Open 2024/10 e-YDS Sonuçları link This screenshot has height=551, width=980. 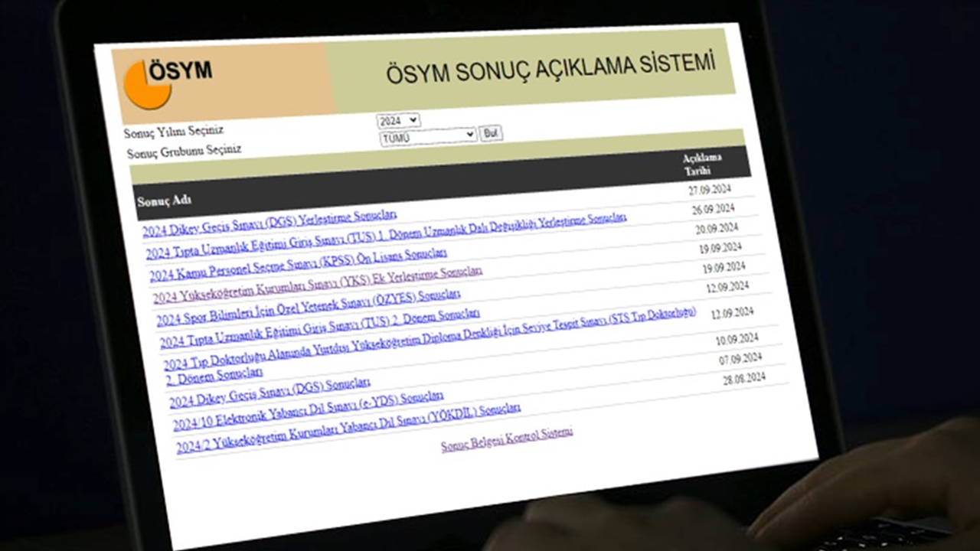[x=308, y=409]
